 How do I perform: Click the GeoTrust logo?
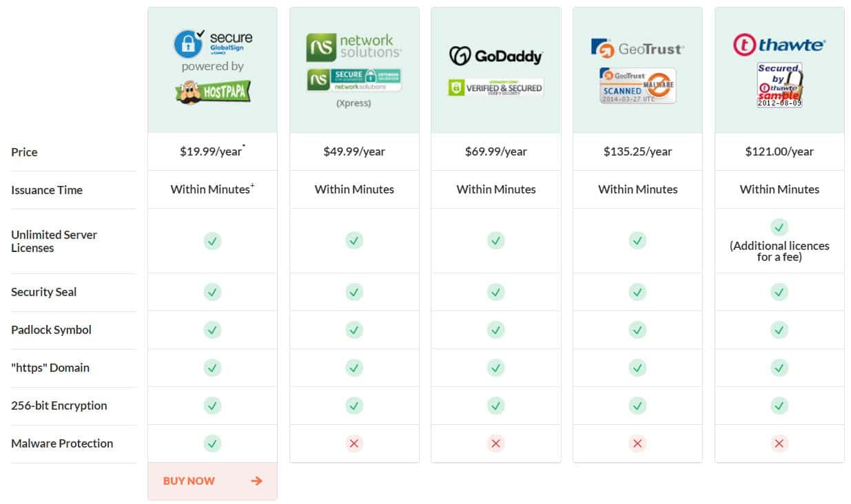coord(637,48)
